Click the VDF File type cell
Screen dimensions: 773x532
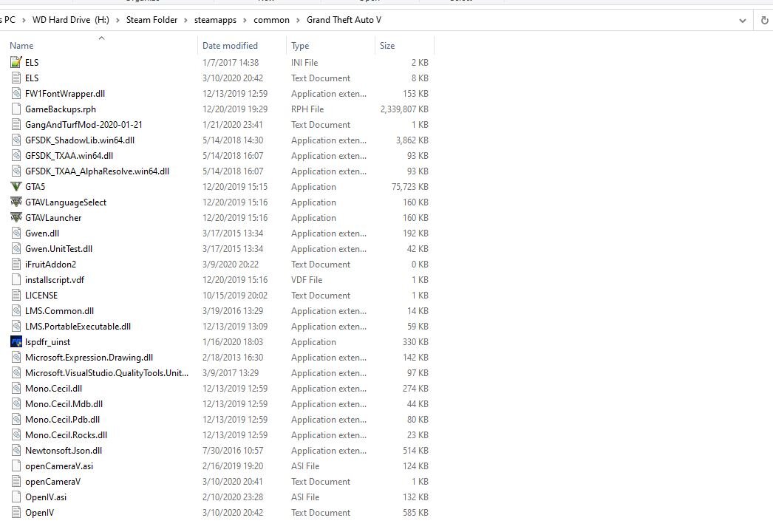(307, 279)
